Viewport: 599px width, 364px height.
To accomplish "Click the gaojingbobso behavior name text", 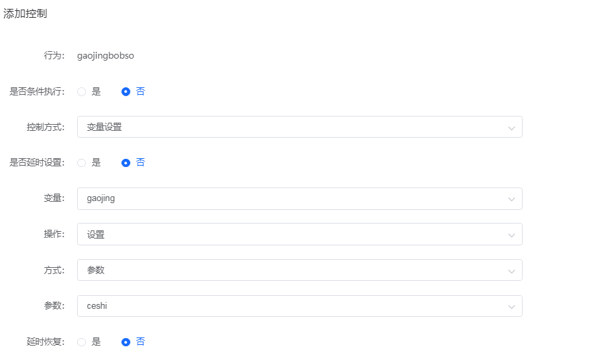I will pyautogui.click(x=106, y=56).
